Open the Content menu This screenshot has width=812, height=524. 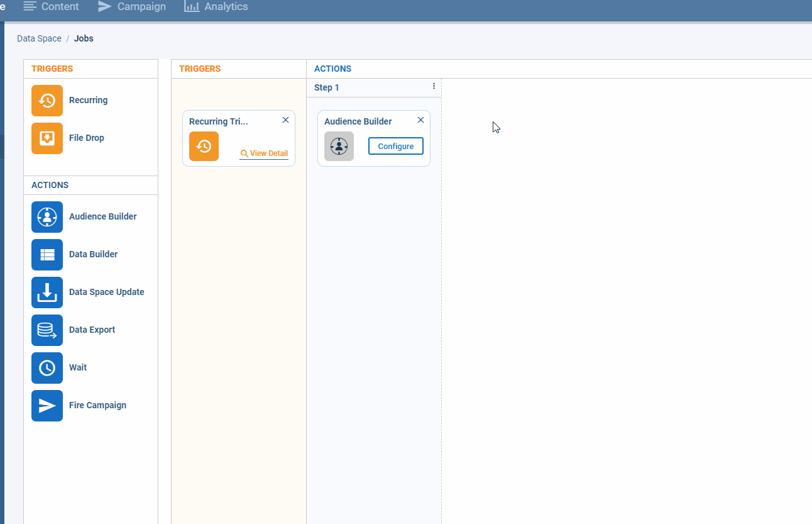coord(51,6)
